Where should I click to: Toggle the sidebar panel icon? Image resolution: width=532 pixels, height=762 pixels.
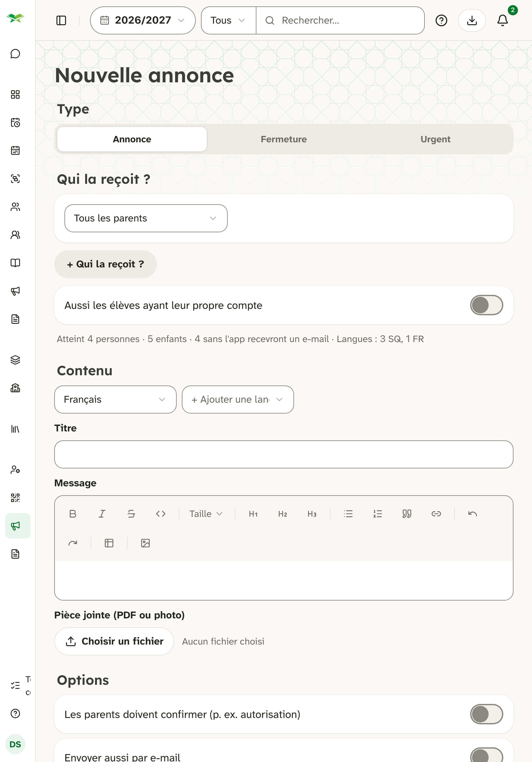[x=61, y=20]
